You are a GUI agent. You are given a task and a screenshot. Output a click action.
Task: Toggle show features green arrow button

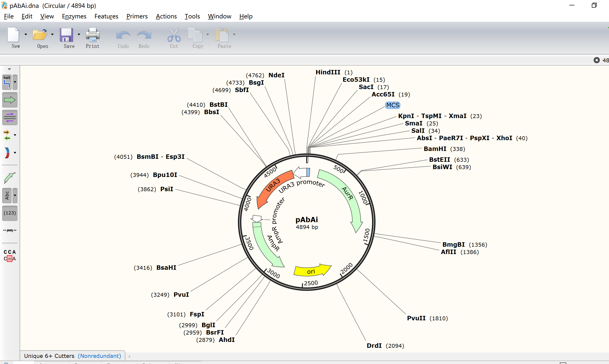[10, 100]
